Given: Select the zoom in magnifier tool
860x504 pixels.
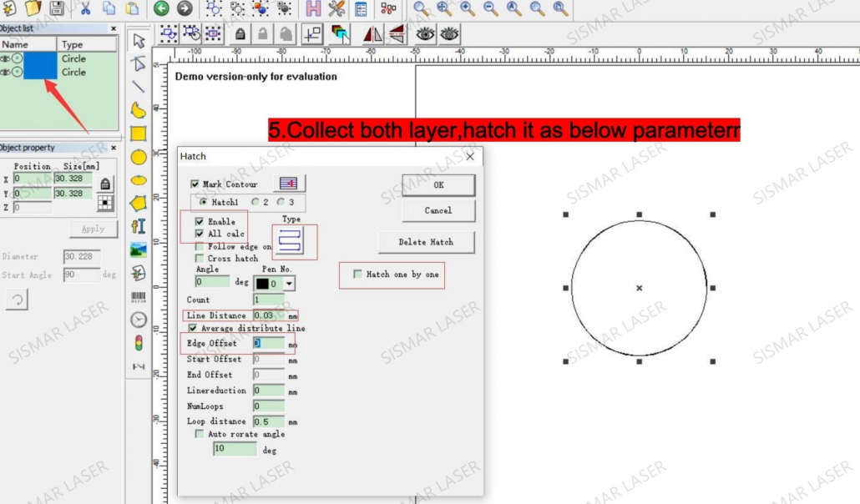Looking at the screenshot, I should pyautogui.click(x=465, y=9).
